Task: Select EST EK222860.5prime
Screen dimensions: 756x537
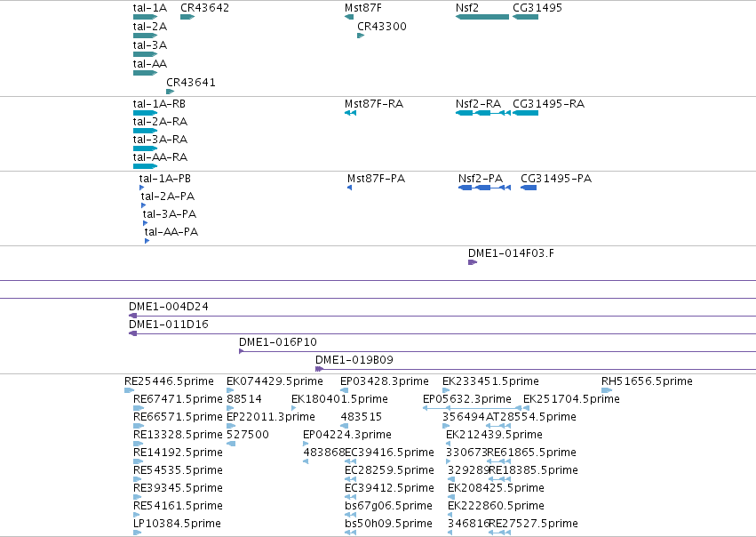Action: 450,516
